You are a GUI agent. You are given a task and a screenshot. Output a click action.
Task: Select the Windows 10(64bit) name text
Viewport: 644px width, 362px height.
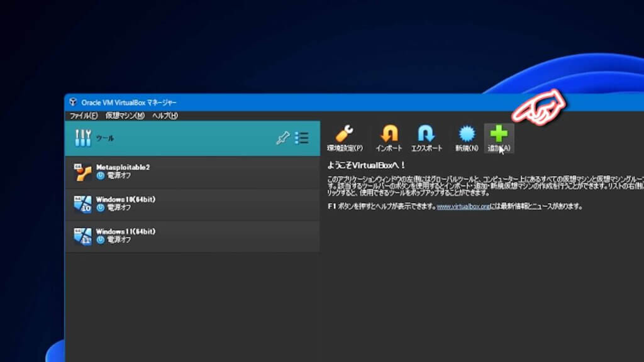coord(126,199)
